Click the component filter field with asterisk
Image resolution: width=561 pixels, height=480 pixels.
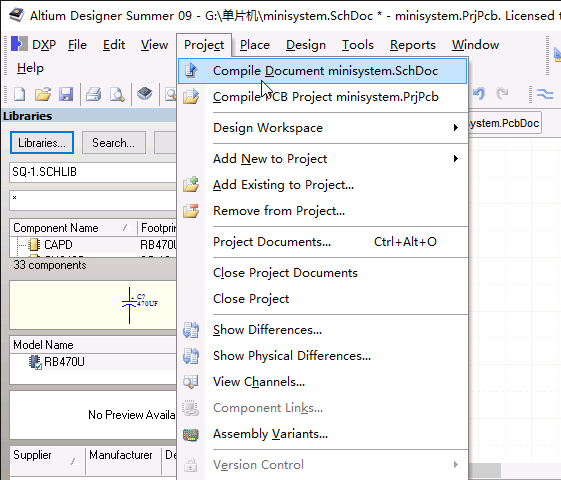tap(93, 201)
